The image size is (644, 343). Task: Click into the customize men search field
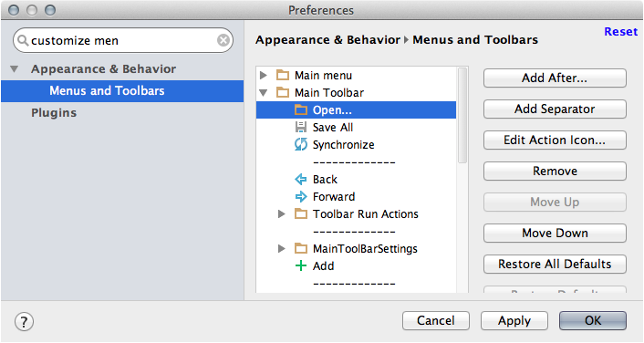tap(123, 40)
